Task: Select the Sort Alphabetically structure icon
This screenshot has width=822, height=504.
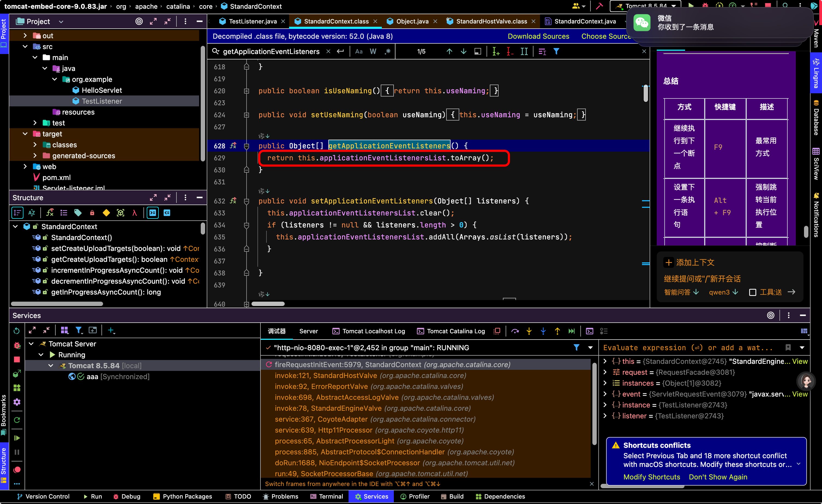Action: 32,213
